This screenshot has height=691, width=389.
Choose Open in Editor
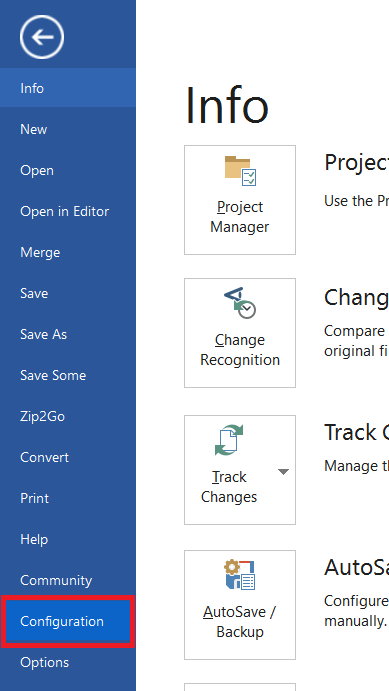point(68,211)
